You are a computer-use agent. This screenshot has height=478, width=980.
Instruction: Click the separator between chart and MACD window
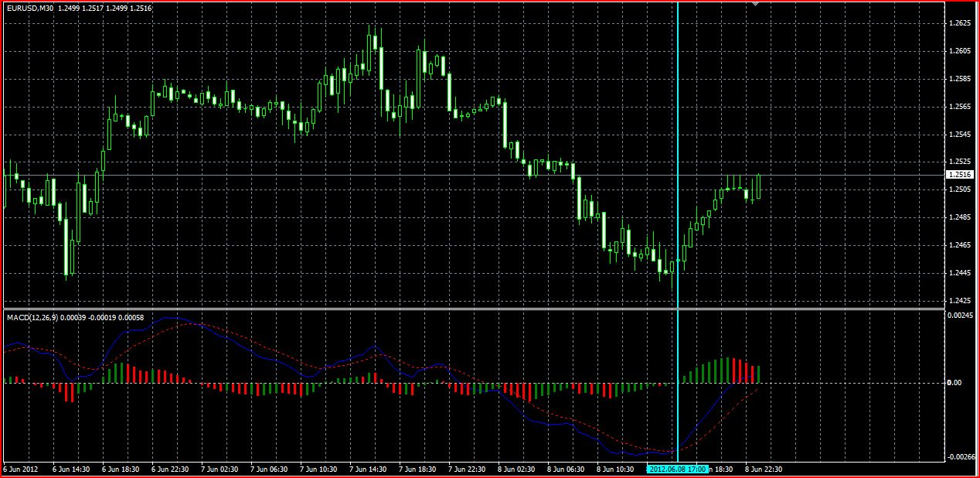click(x=473, y=309)
